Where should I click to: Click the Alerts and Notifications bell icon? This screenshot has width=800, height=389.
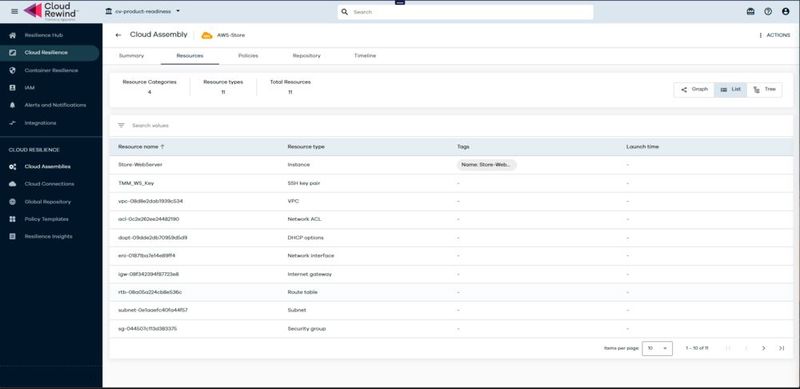point(13,105)
